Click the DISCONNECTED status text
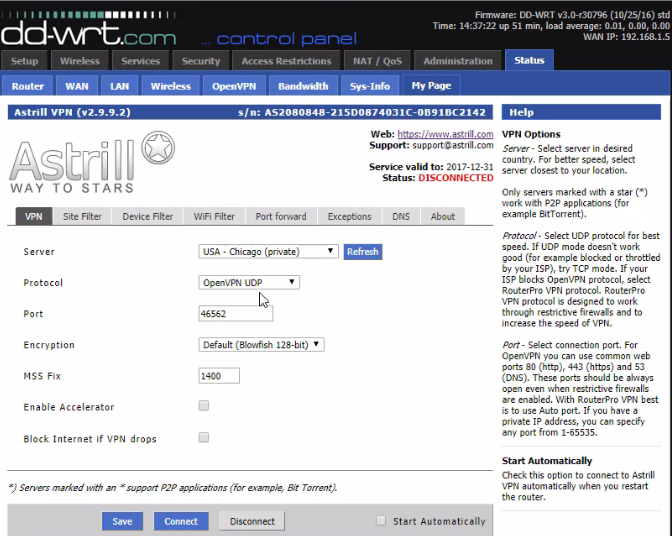Screen dimensions: 672x536 [456, 178]
